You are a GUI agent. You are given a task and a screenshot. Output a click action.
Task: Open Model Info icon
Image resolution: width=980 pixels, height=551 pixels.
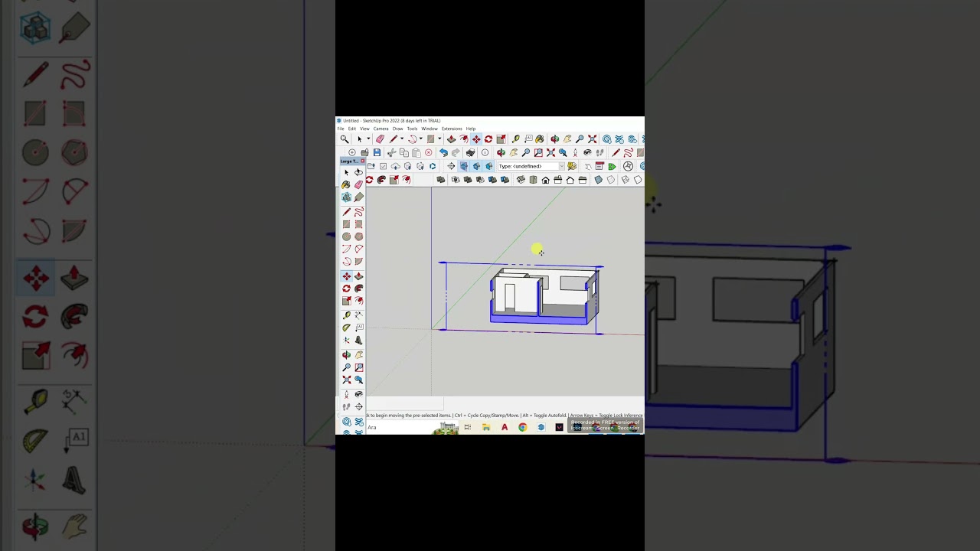point(485,152)
